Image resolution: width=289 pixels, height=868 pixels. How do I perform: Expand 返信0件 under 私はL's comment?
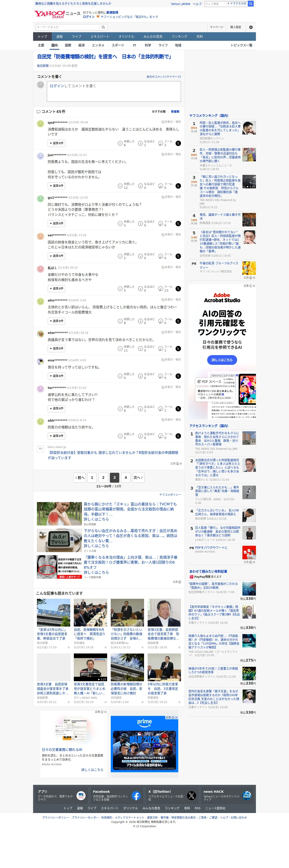point(56,289)
